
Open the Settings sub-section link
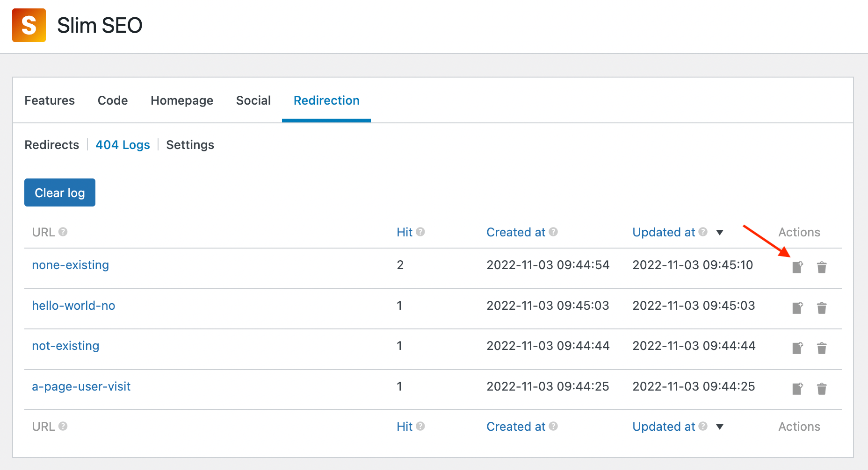pyautogui.click(x=190, y=145)
